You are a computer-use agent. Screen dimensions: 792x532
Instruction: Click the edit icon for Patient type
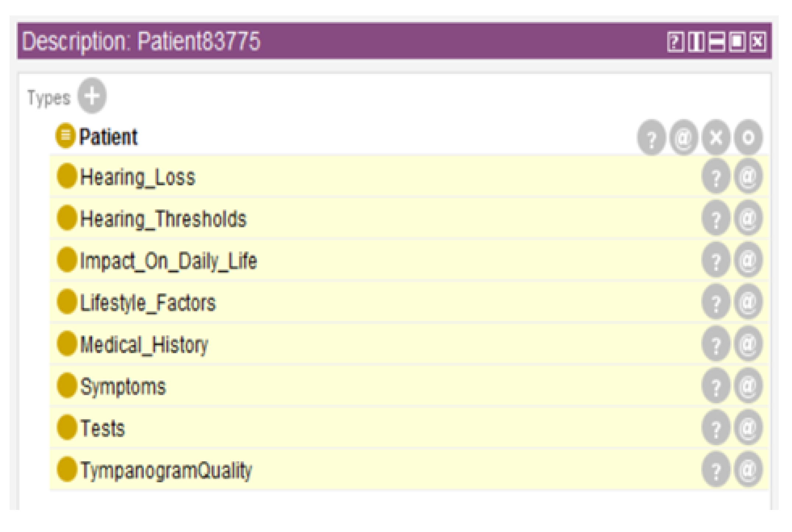pos(748,138)
